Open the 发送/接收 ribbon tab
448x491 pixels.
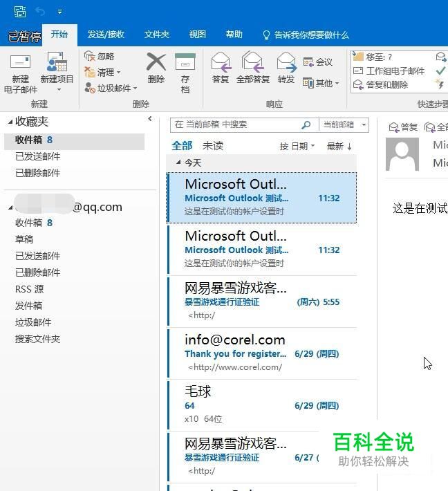(x=106, y=35)
